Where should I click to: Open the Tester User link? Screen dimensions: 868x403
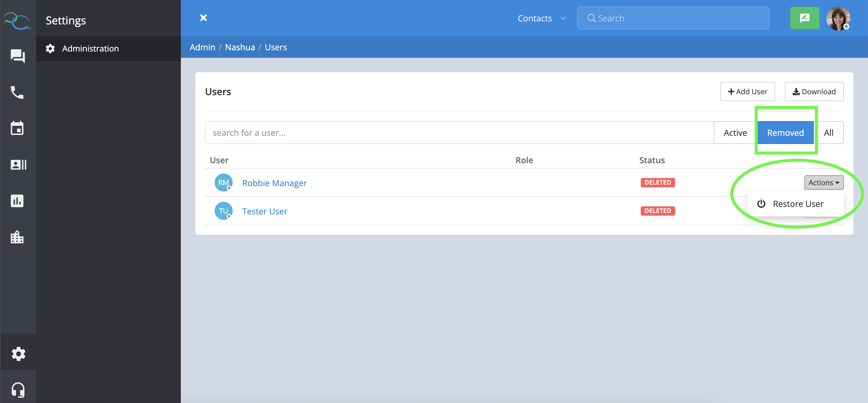[x=265, y=211]
